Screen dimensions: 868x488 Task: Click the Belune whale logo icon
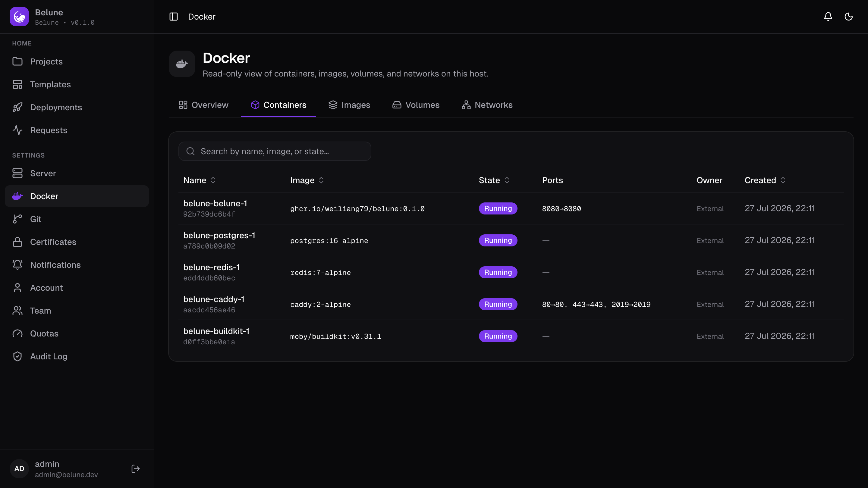(19, 17)
